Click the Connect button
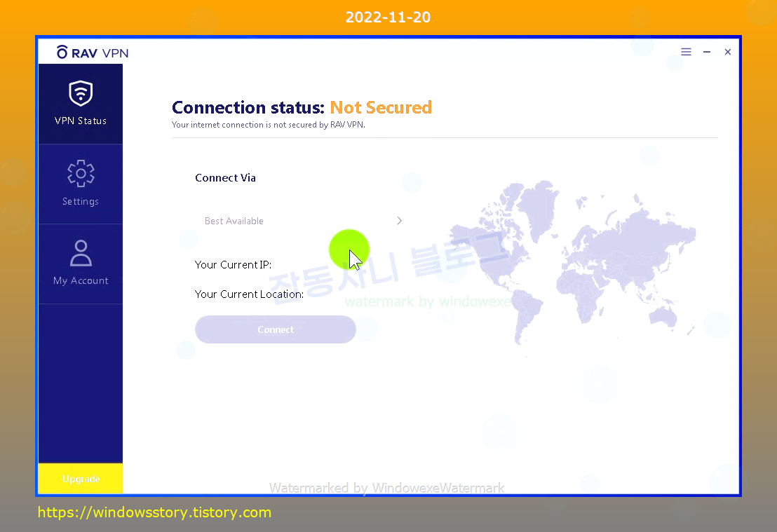777x532 pixels. [x=276, y=329]
